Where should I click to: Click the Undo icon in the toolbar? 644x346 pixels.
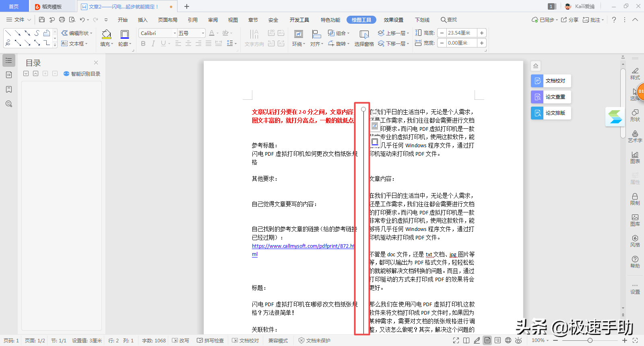click(82, 20)
